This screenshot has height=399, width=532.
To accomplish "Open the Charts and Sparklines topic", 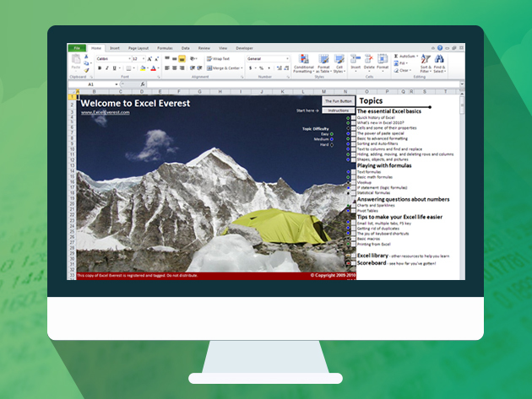I will pos(376,206).
